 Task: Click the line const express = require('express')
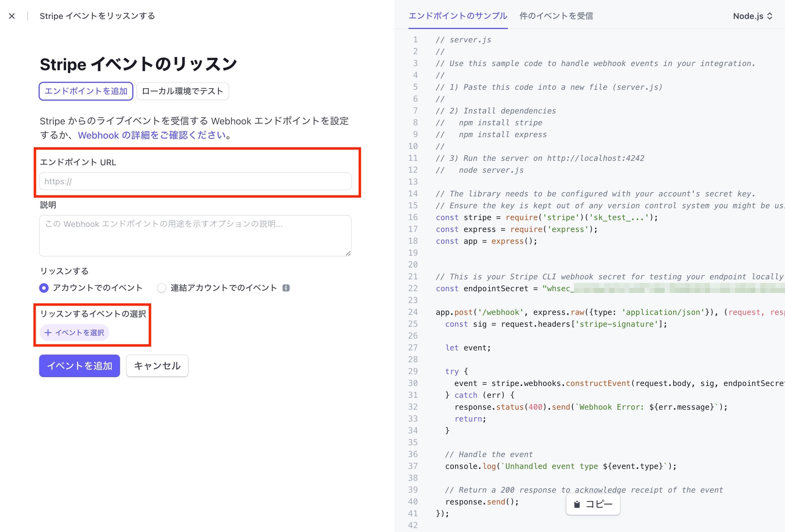point(516,229)
